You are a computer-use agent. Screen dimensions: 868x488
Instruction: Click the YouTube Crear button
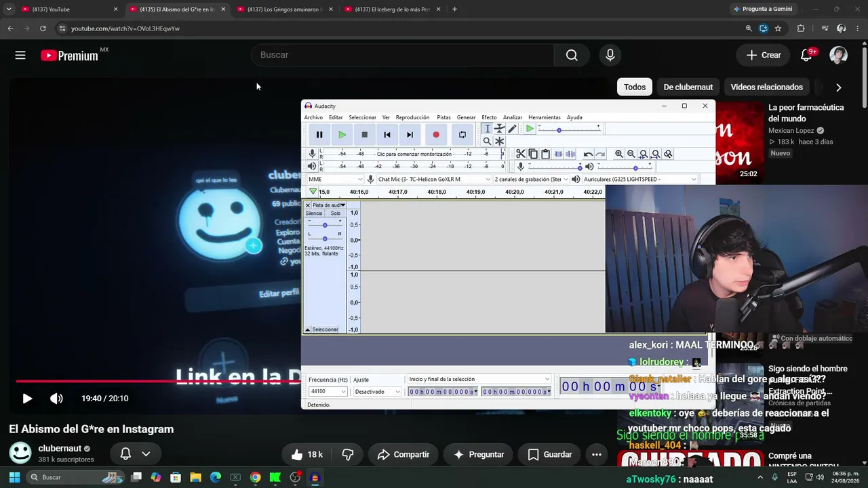click(x=764, y=55)
